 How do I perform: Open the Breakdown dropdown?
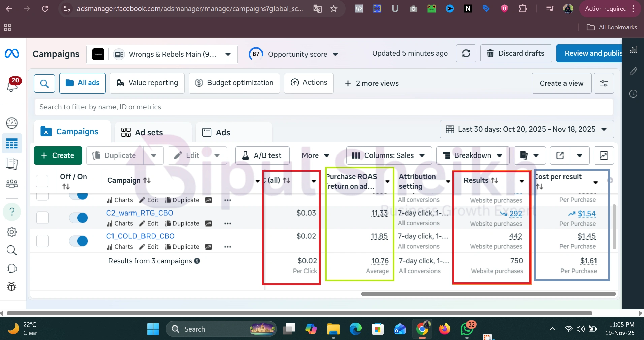(472, 155)
